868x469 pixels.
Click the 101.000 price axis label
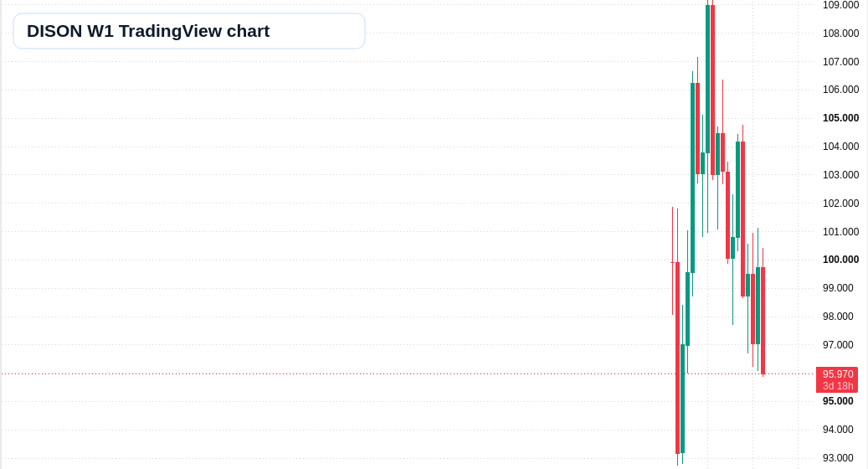coord(840,231)
